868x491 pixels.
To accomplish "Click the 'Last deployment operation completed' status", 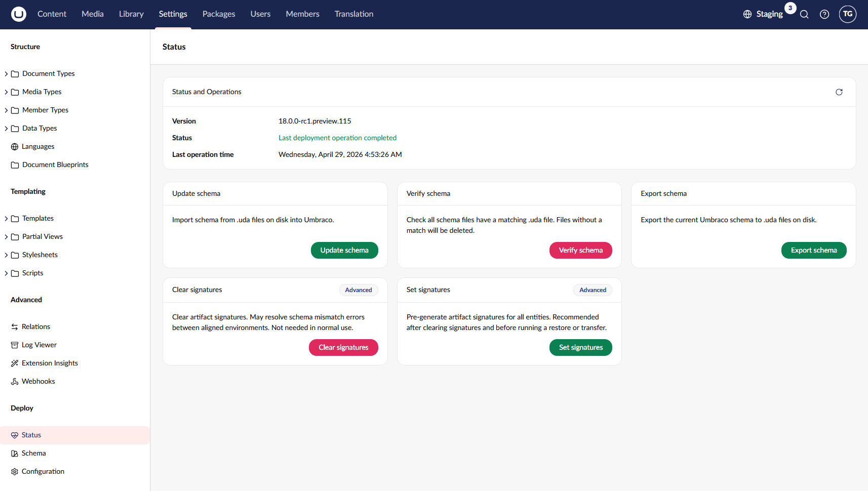I will (x=337, y=138).
